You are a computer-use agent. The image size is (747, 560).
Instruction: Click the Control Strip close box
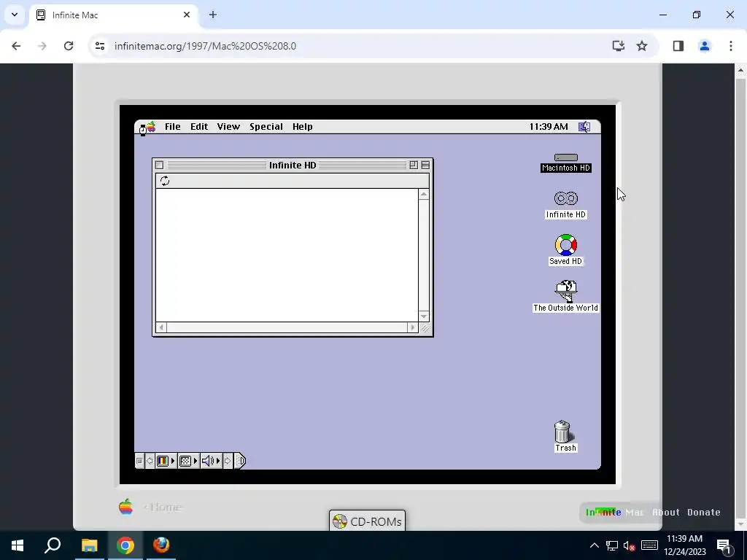[x=139, y=461]
